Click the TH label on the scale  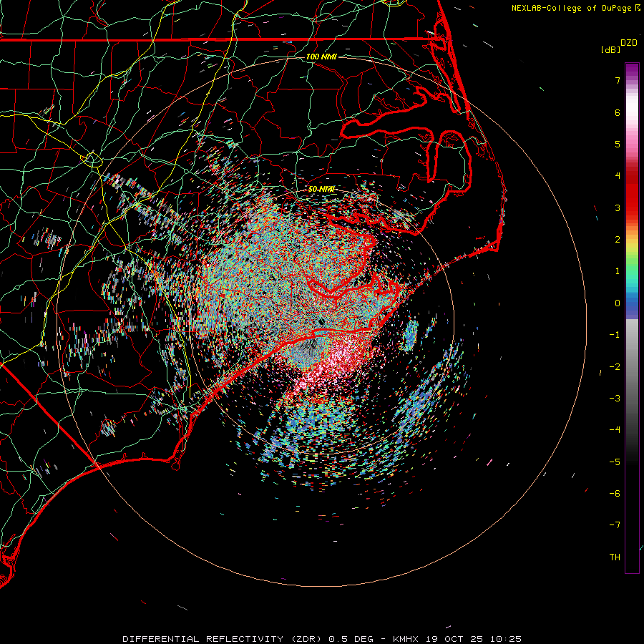click(x=615, y=557)
